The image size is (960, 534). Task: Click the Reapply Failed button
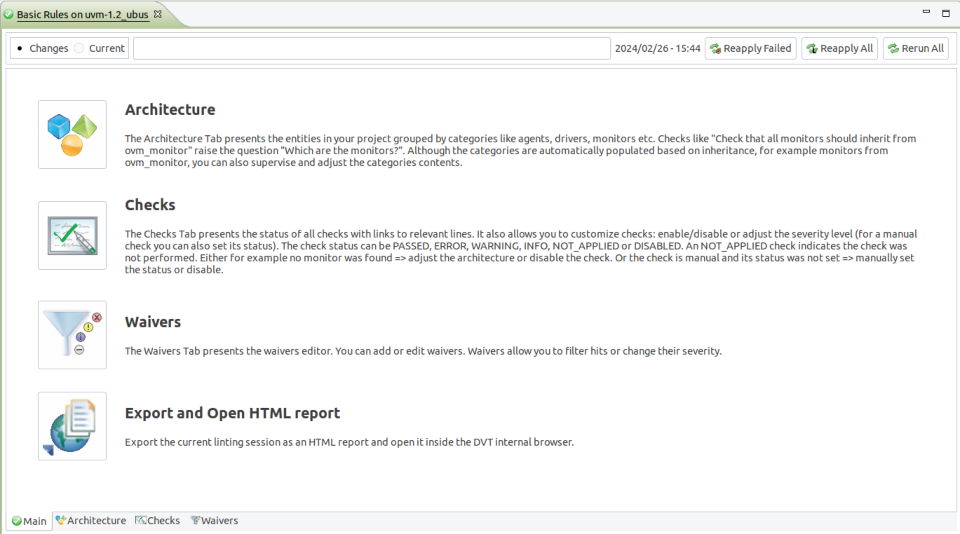pyautogui.click(x=751, y=48)
